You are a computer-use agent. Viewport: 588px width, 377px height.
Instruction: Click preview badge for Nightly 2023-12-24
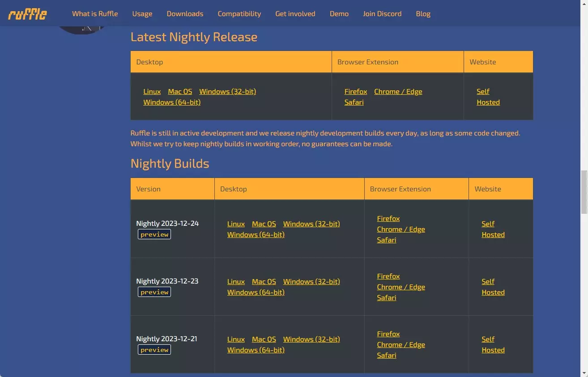[154, 234]
